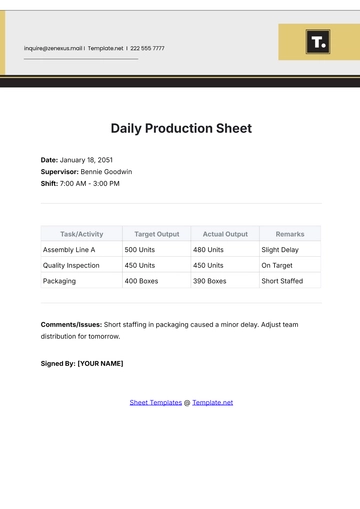This screenshot has width=360, height=509.
Task: Select the 390 Boxes cell
Action: pyautogui.click(x=225, y=281)
